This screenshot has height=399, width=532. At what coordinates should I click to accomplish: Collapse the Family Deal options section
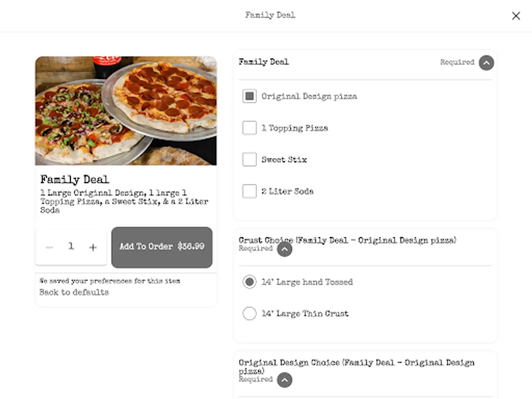click(486, 63)
